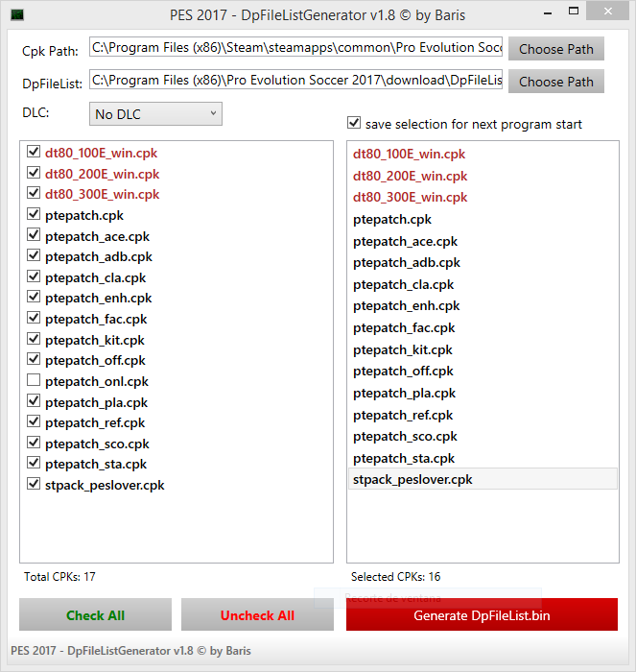Uncheck the dt80_100E_win.cpk checkbox
Viewport: 636px width, 672px height.
click(34, 152)
